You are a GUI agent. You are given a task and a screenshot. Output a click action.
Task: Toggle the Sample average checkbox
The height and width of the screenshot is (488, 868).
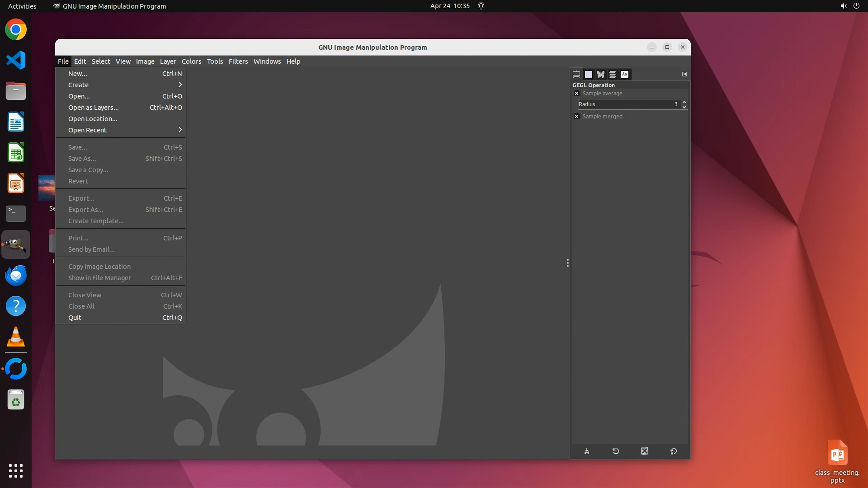(x=576, y=94)
